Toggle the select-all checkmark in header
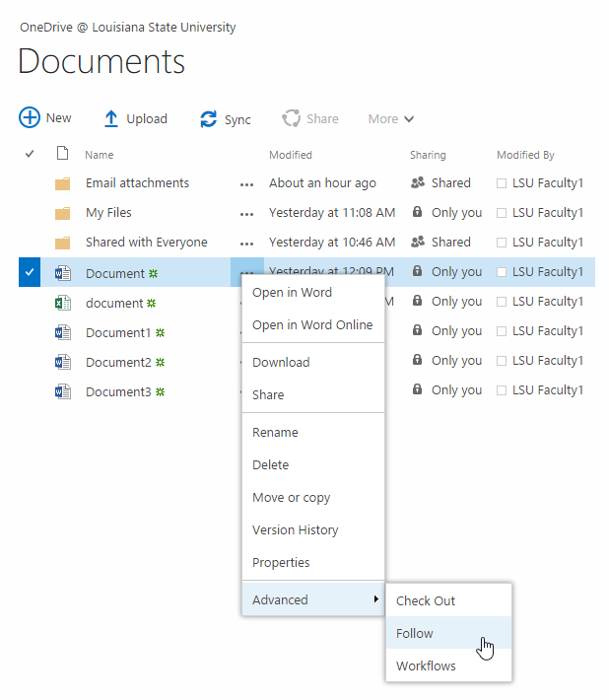This screenshot has width=609, height=700. [x=30, y=154]
